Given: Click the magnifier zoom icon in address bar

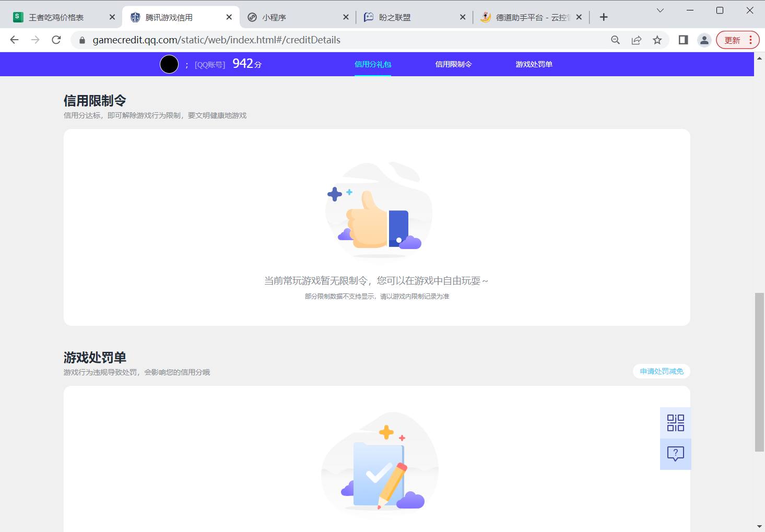Looking at the screenshot, I should pos(615,40).
